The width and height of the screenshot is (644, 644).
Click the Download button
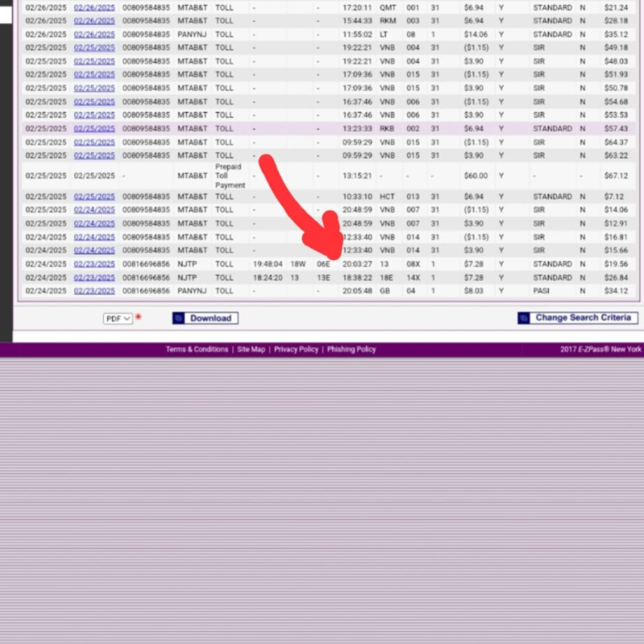(x=205, y=318)
